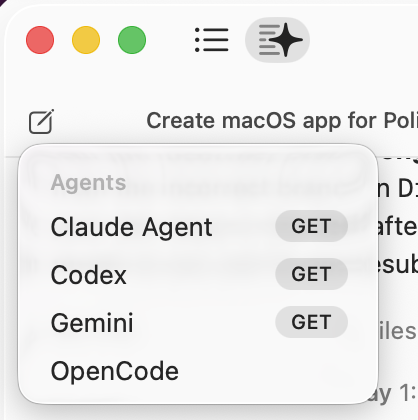Pick Gemini from the Agents menu
Viewport: 418px width, 420px height.
click(92, 323)
